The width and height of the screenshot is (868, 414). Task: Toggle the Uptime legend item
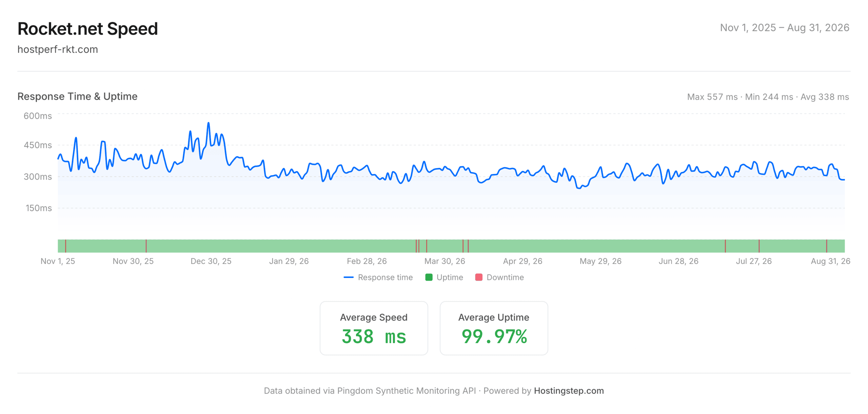[x=444, y=278]
